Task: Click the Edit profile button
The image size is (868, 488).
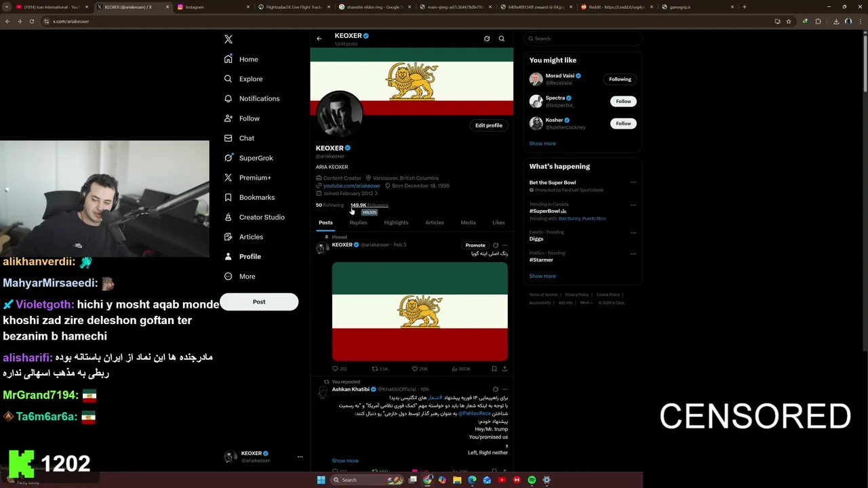Action: 489,125
